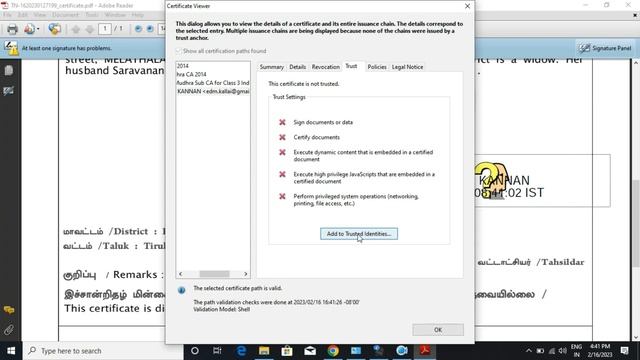Click the taskbar search box
This screenshot has width=640, height=360.
103,351
